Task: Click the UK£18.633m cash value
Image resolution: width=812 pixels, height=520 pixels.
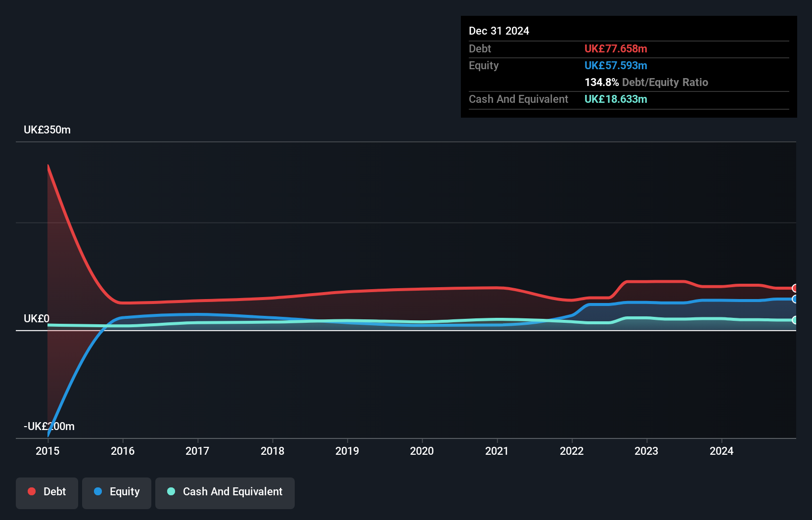Action: point(616,99)
